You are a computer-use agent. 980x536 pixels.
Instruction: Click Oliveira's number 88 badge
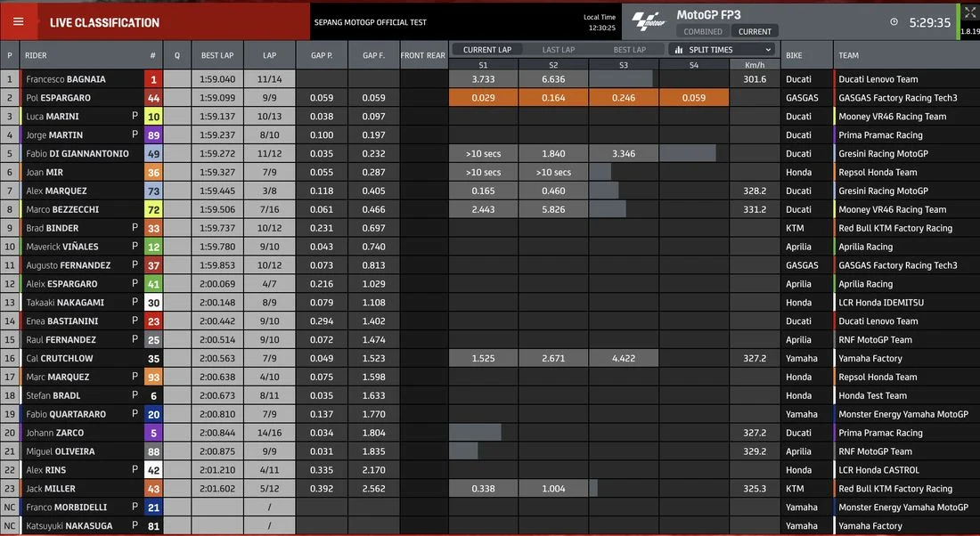pyautogui.click(x=153, y=451)
